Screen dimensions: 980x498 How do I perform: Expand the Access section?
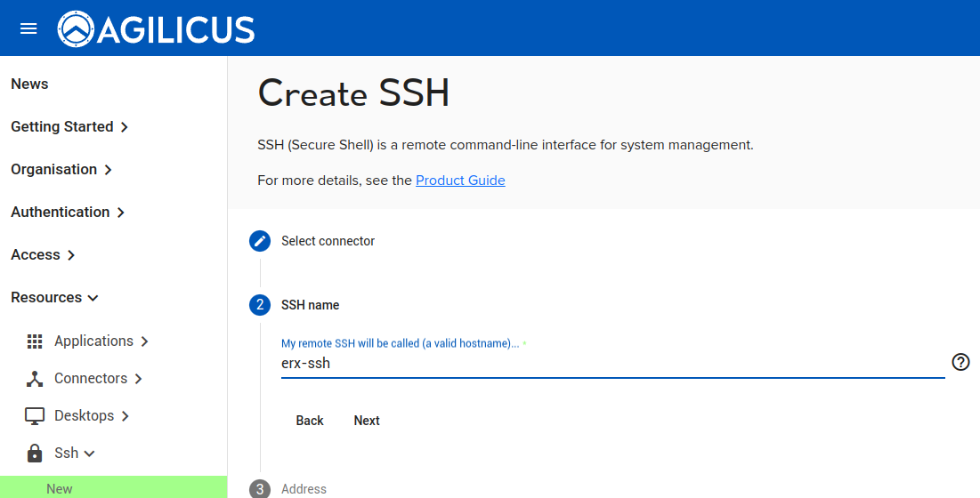(x=43, y=255)
